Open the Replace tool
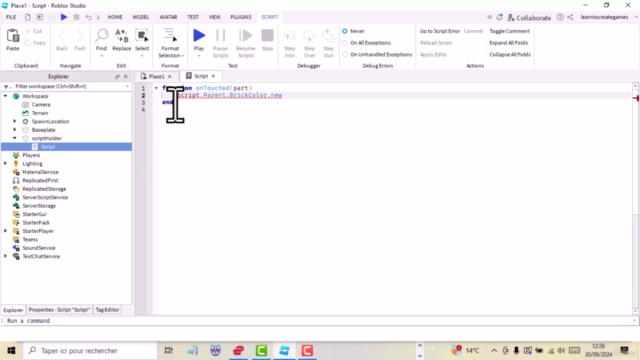This screenshot has height=360, width=640. point(122,36)
